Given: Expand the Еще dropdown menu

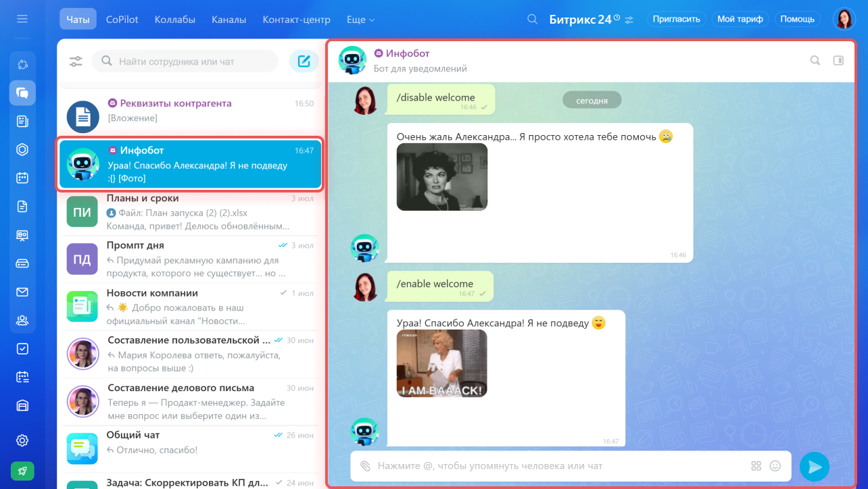Looking at the screenshot, I should pos(360,19).
